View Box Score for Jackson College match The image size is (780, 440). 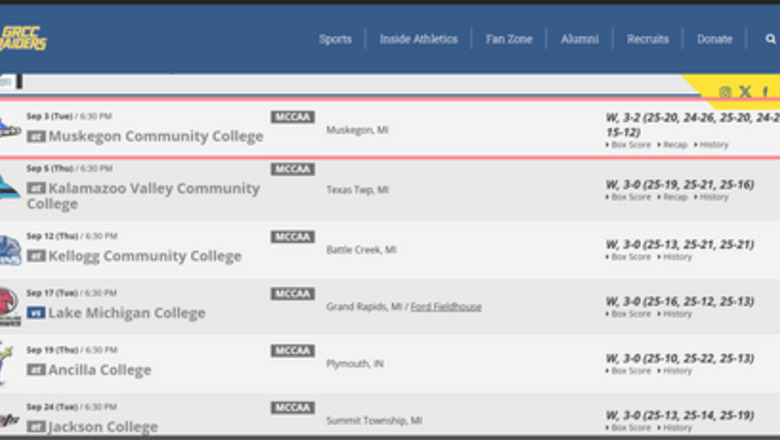(x=630, y=428)
